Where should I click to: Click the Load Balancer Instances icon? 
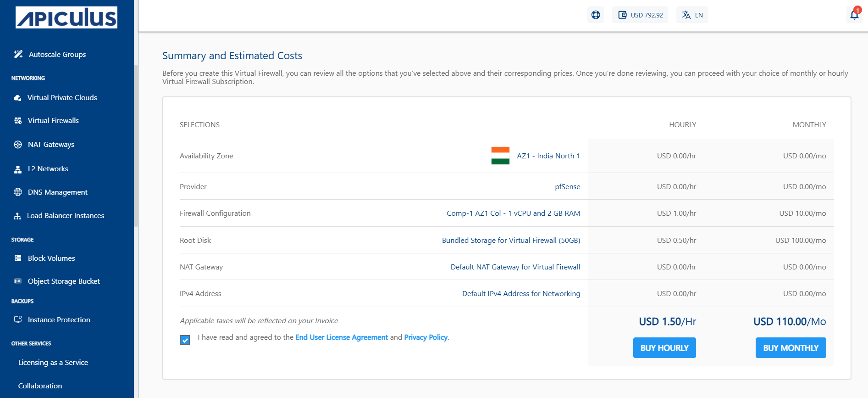pyautogui.click(x=17, y=216)
